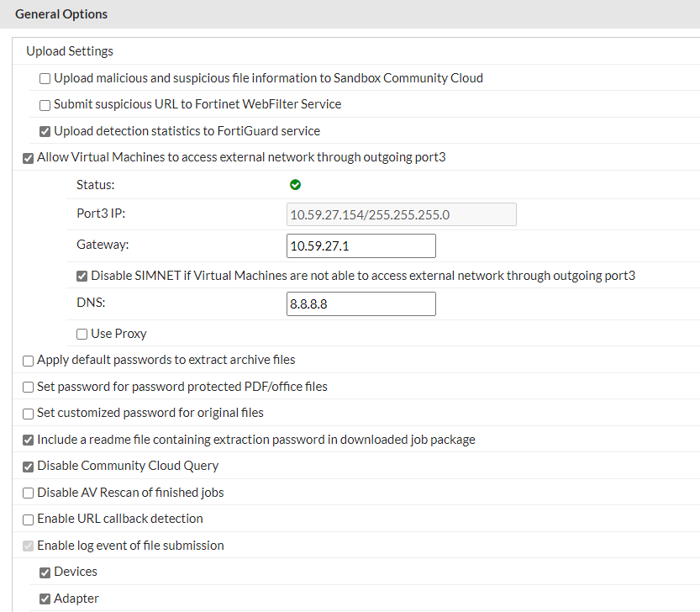Click the Port3 IP field
Screen dimensions: 700x612
tap(401, 215)
